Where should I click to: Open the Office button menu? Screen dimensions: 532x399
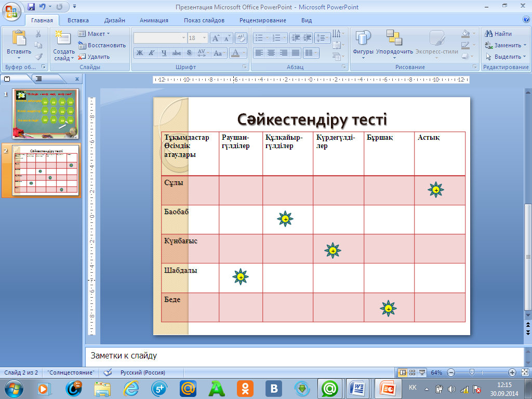[11, 10]
